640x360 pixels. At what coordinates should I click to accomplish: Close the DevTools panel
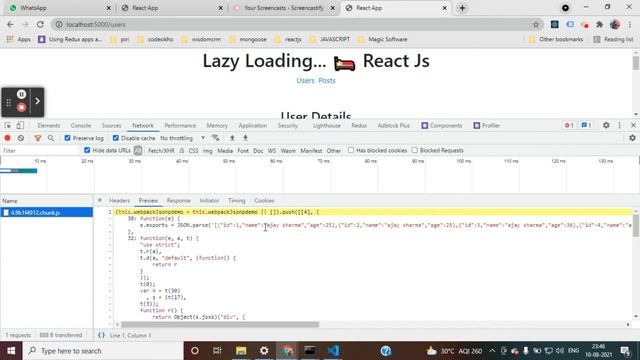point(633,125)
